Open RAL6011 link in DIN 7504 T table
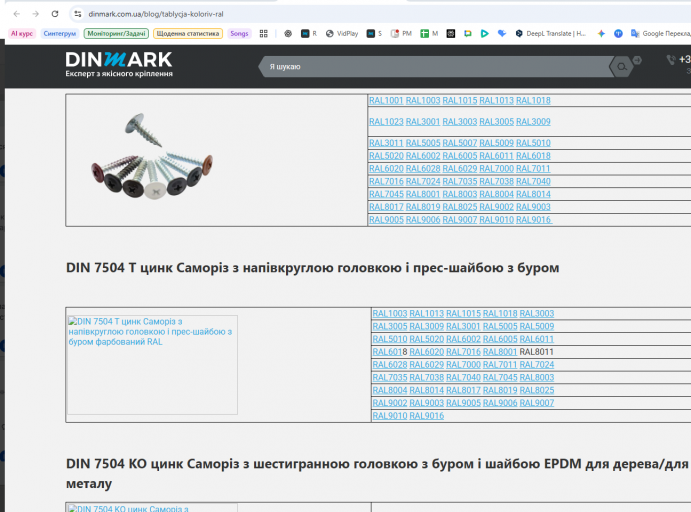Viewport: 691px width, 512px height. [537, 339]
